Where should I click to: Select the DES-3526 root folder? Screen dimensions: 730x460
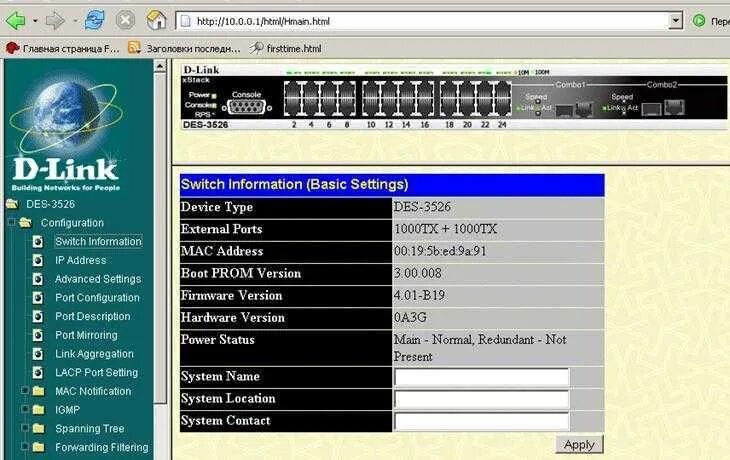pyautogui.click(x=50, y=204)
